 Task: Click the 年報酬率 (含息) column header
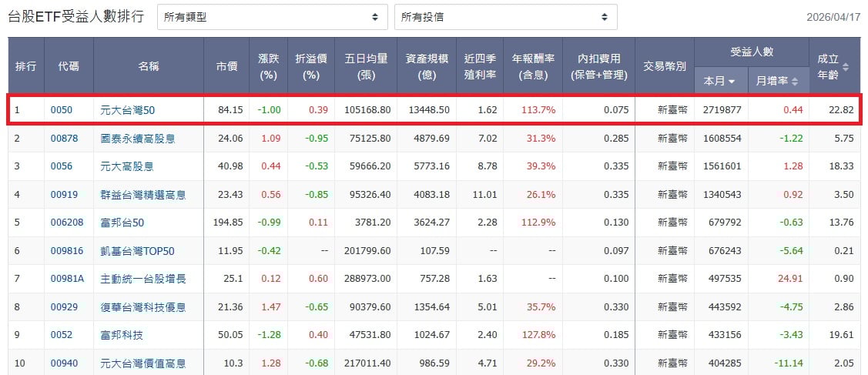pyautogui.click(x=529, y=66)
